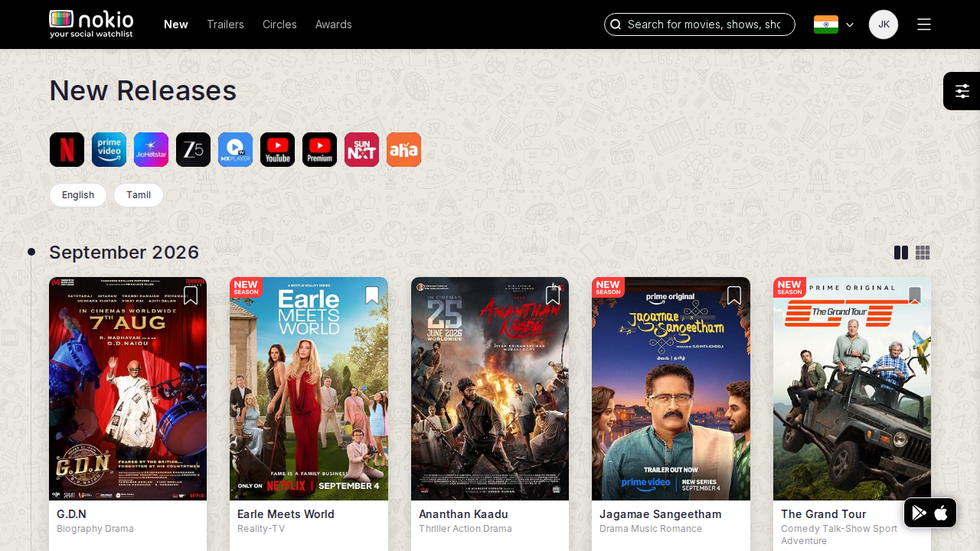Screen dimensions: 980x551
Task: Toggle the English language filter
Action: tap(78, 195)
